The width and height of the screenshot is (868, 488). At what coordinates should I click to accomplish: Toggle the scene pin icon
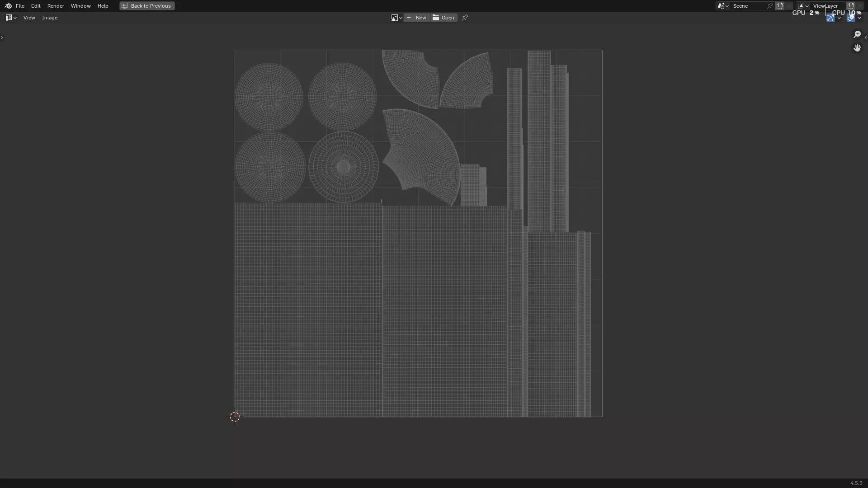click(769, 6)
